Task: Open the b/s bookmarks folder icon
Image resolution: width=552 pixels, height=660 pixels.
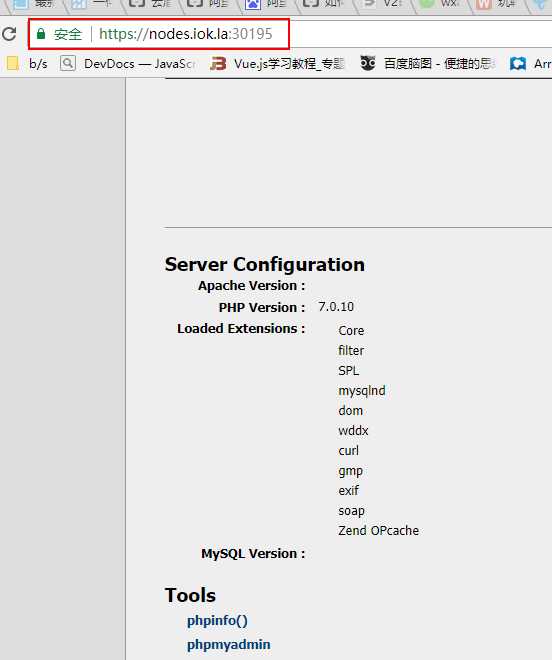Action: click(13, 64)
